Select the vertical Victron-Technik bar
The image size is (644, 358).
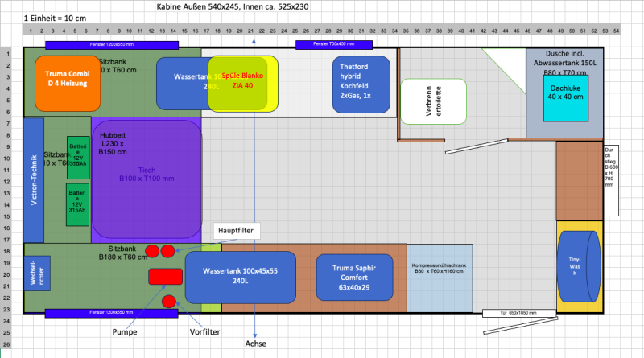[x=34, y=180]
